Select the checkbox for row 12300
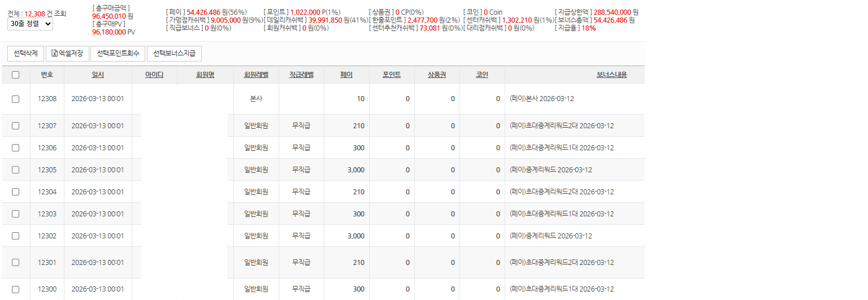 click(x=15, y=289)
